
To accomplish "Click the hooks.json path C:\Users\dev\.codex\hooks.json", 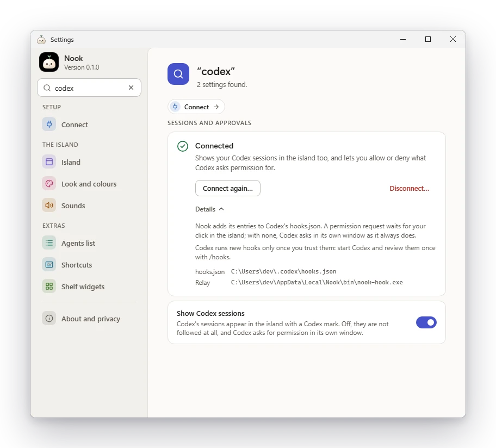I will [x=283, y=272].
